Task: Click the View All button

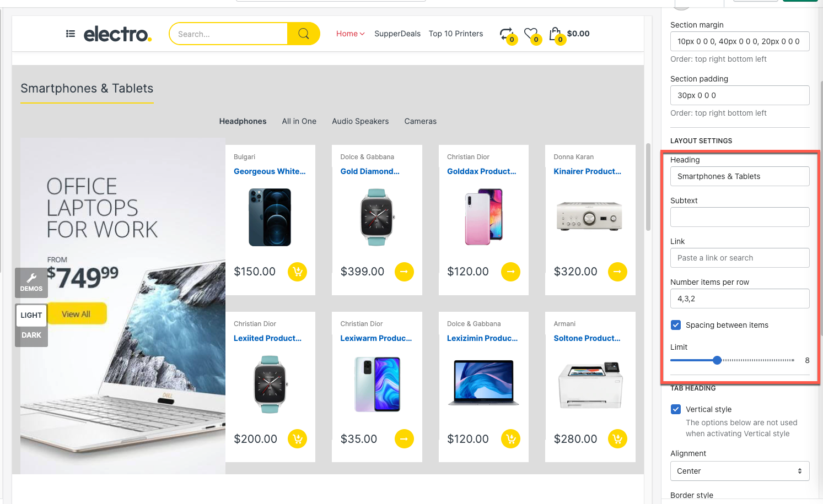Action: [x=76, y=314]
